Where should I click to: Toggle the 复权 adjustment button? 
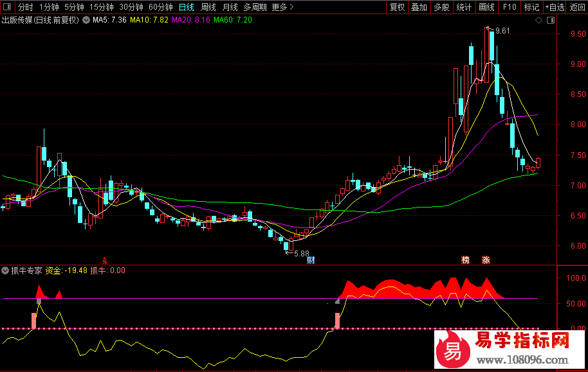click(x=398, y=8)
